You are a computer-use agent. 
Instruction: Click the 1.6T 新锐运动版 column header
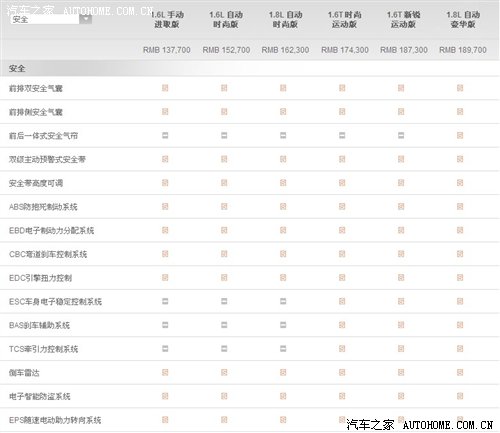[x=403, y=19]
